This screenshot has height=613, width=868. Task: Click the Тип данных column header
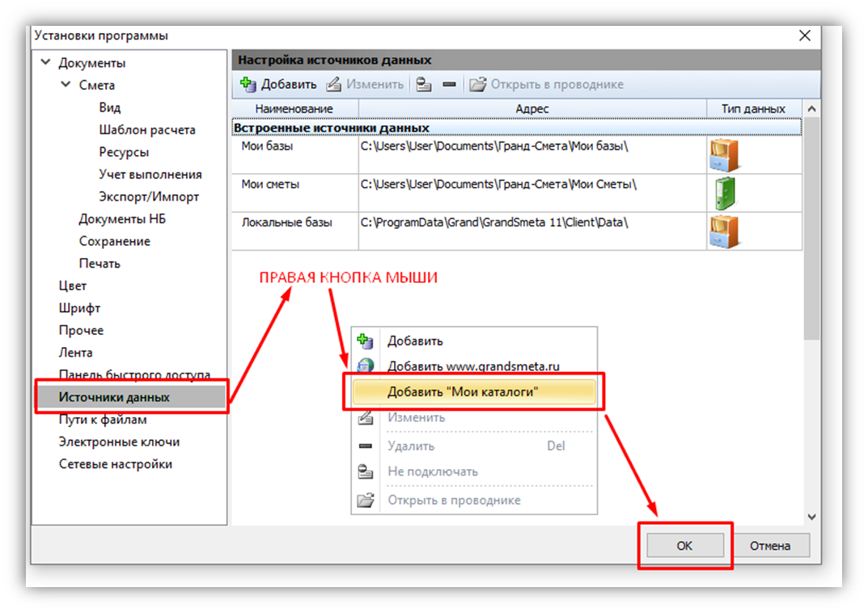(754, 108)
